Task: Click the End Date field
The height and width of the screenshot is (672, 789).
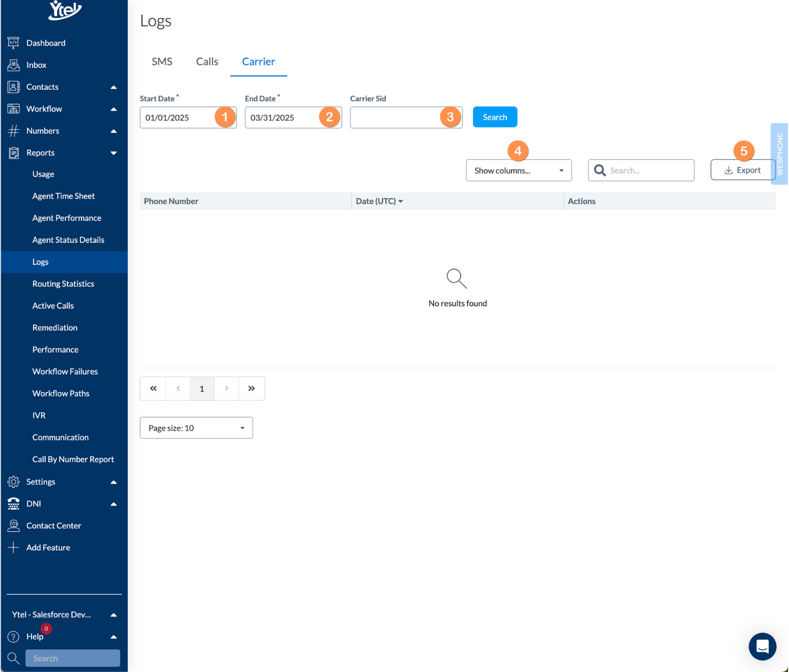Action: click(293, 118)
